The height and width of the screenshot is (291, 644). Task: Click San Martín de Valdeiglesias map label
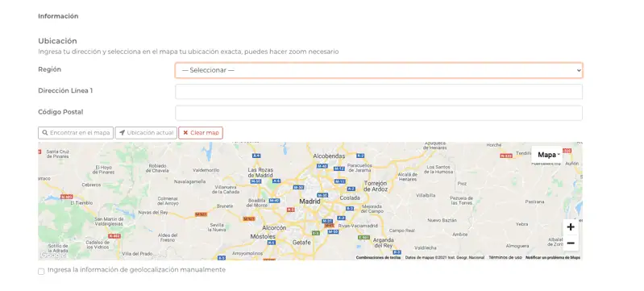pos(109,221)
